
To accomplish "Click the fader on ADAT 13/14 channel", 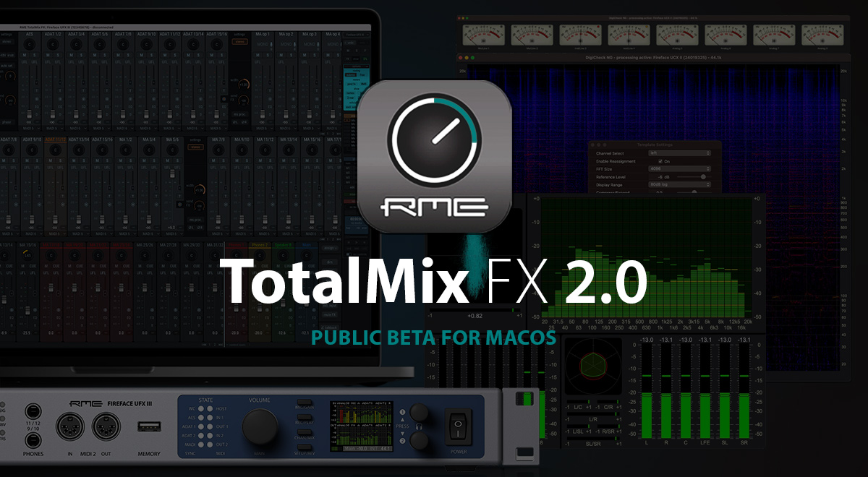I will coord(193,114).
